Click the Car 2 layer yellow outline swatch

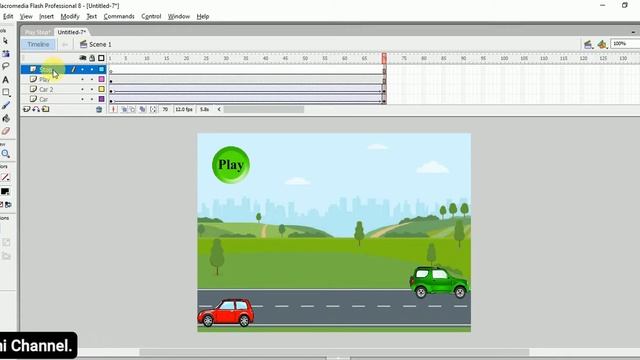coord(102,89)
